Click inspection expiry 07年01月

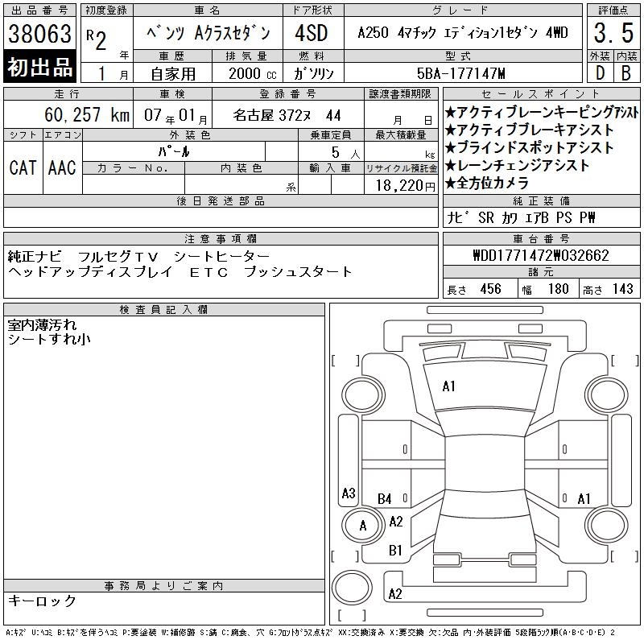175,115
